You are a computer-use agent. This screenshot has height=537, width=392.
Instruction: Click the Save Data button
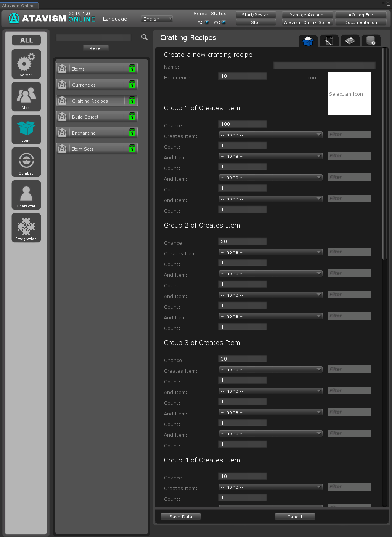[181, 517]
